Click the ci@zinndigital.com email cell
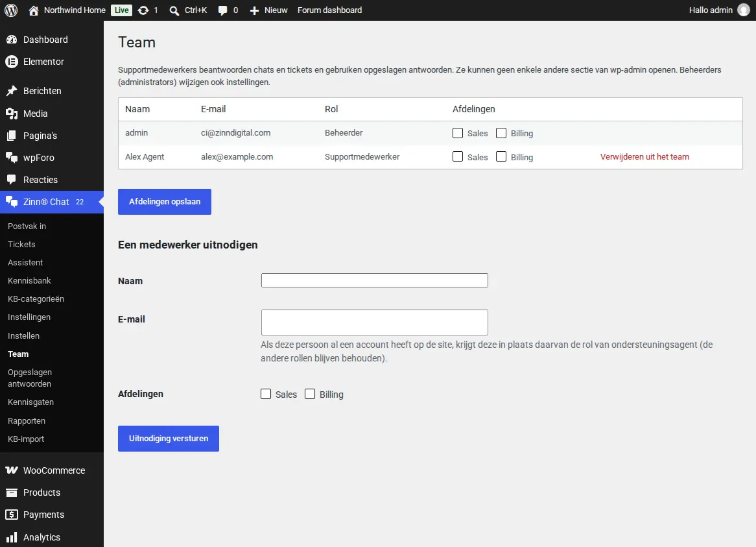The width and height of the screenshot is (756, 547). tap(236, 132)
